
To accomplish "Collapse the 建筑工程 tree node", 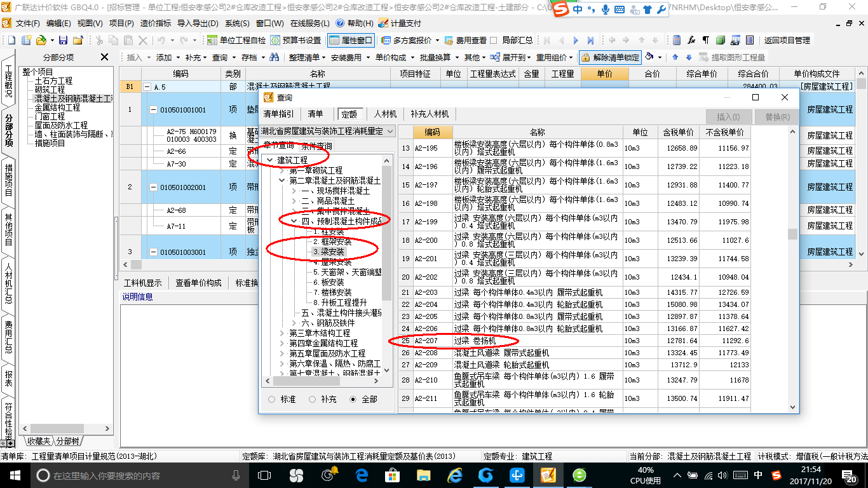I will [x=270, y=160].
